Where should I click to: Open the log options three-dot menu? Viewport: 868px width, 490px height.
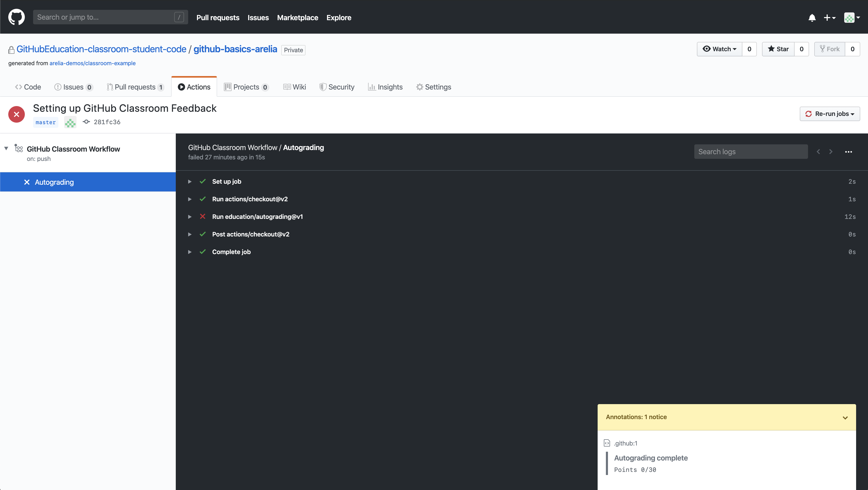(x=848, y=152)
